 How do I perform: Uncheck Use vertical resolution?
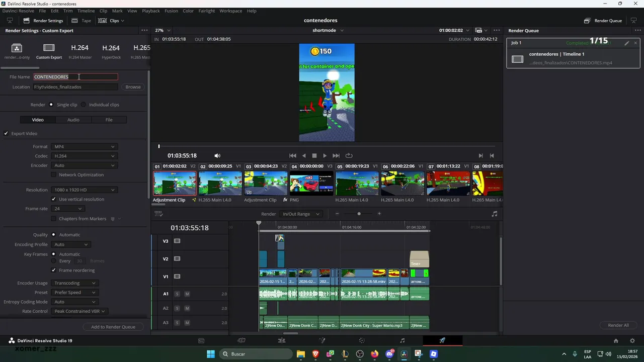click(54, 199)
